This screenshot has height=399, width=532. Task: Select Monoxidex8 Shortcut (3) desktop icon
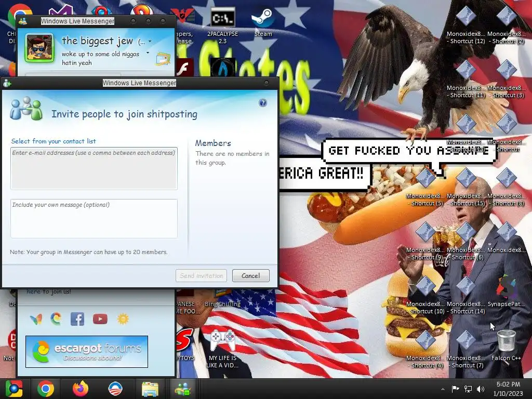click(x=506, y=79)
